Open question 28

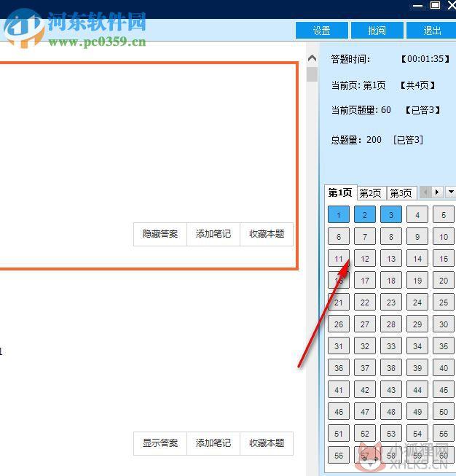pyautogui.click(x=391, y=324)
